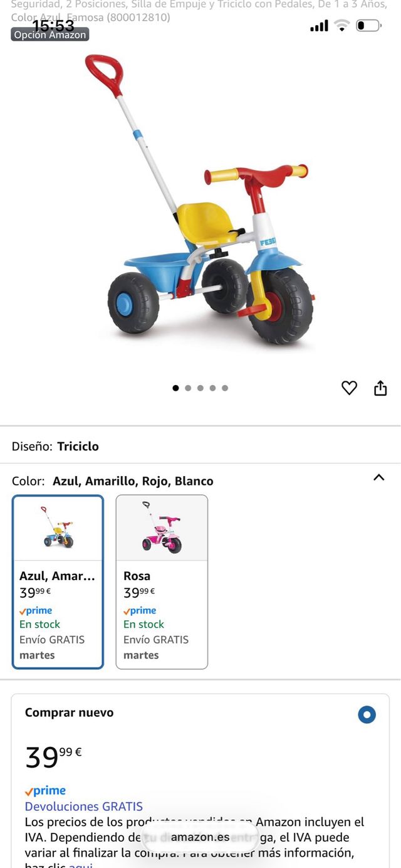
Task: Tap the signal strength bars icon
Action: pyautogui.click(x=318, y=26)
